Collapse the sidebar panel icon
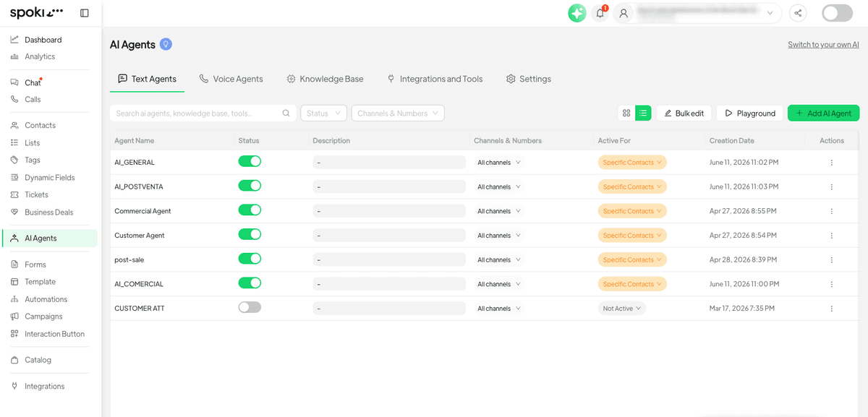The image size is (868, 417). [x=85, y=13]
